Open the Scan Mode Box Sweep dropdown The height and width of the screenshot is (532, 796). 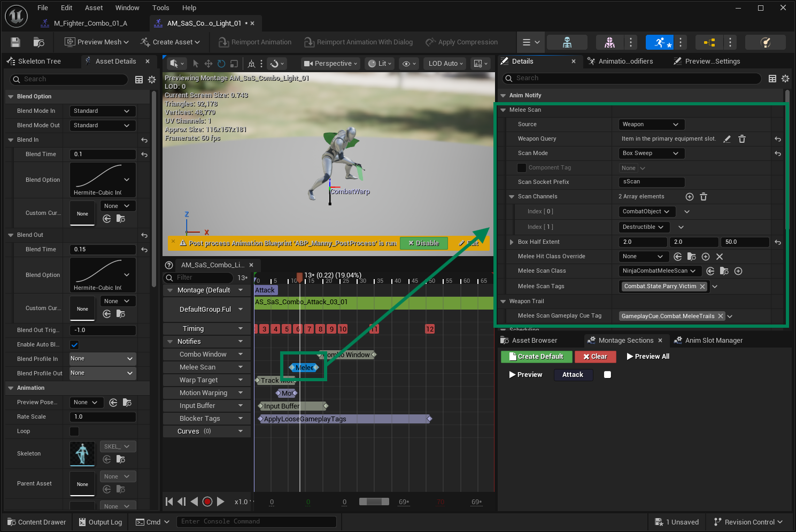click(651, 153)
